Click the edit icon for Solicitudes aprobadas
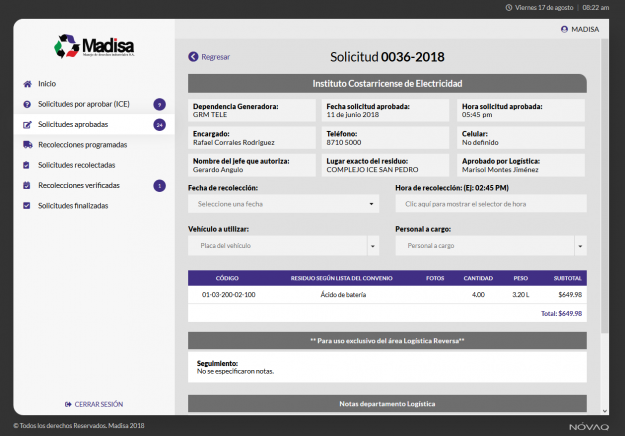625x436 pixels. pos(27,125)
